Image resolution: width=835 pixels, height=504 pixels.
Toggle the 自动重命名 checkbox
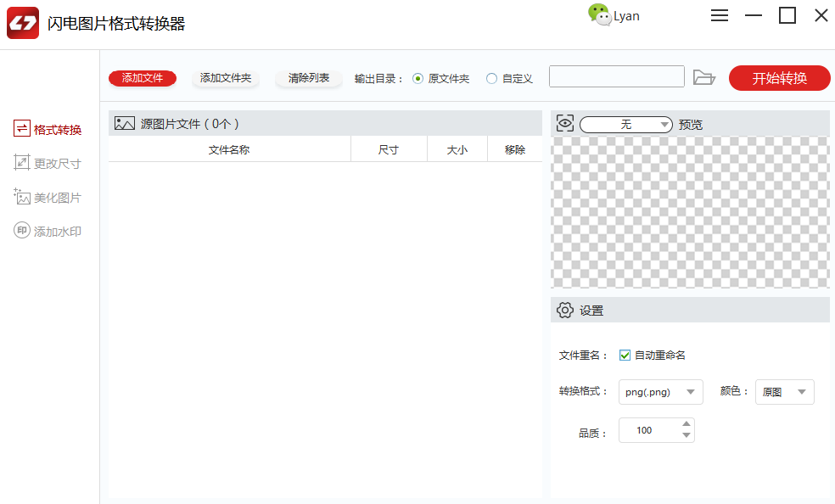click(x=625, y=355)
